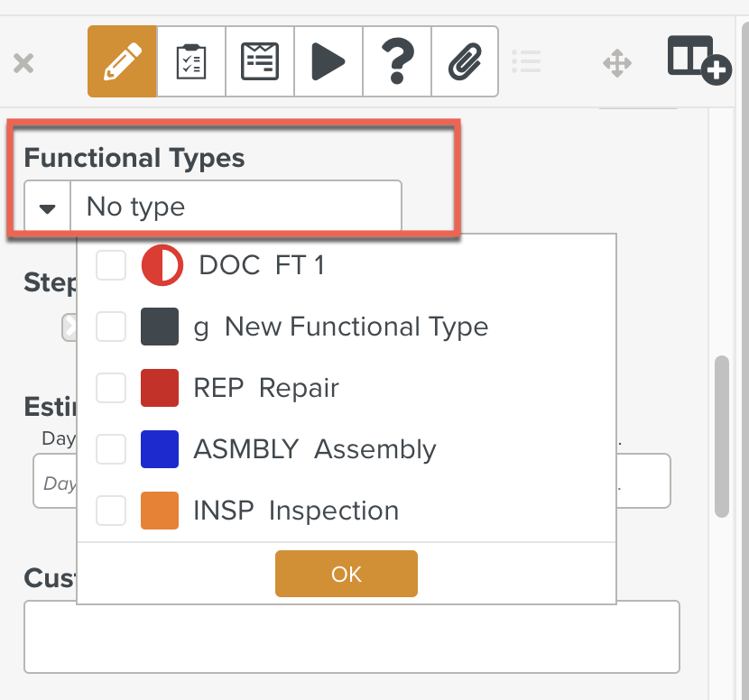Click the red REP color swatch
The image size is (749, 700).
pyautogui.click(x=162, y=387)
